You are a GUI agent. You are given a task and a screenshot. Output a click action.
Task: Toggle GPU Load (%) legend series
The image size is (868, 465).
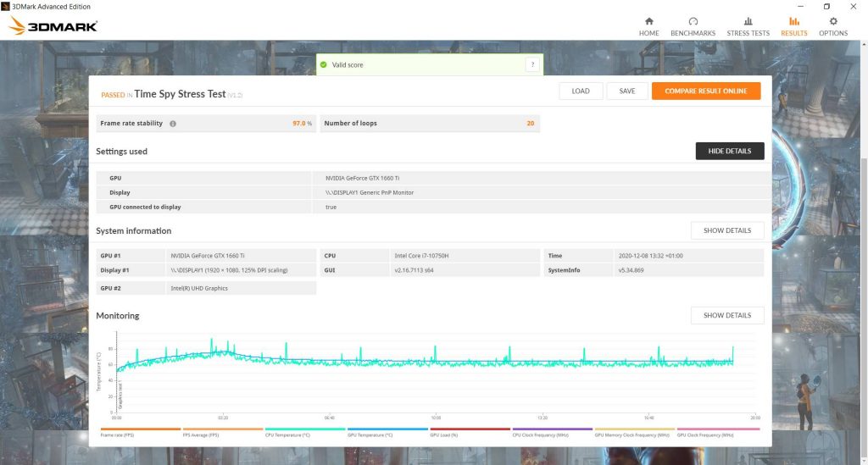(x=470, y=432)
